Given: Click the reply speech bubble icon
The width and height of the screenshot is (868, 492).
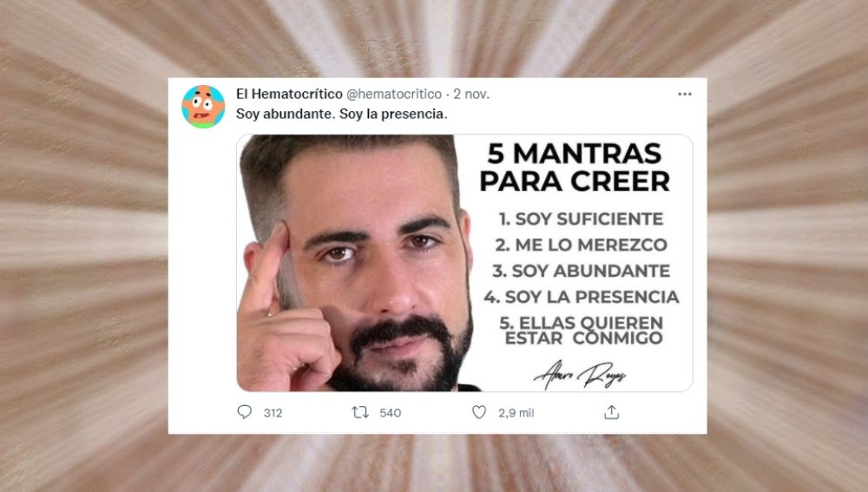Looking at the screenshot, I should click(x=244, y=412).
